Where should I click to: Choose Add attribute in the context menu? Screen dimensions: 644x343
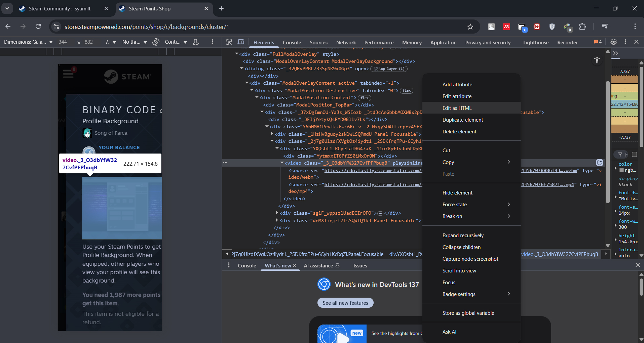point(471,85)
